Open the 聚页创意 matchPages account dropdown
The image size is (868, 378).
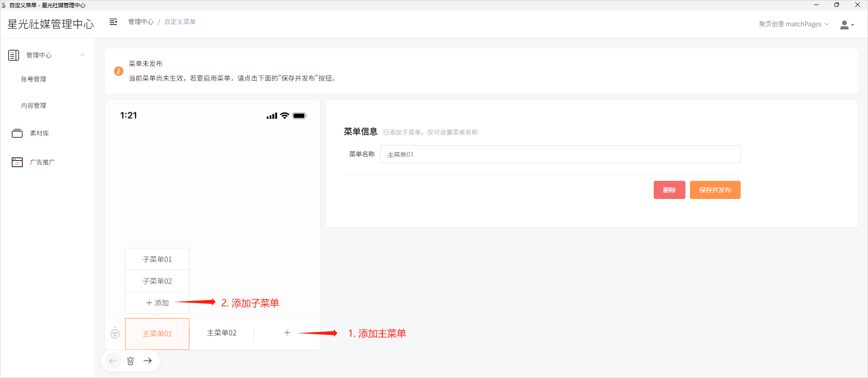pos(794,24)
